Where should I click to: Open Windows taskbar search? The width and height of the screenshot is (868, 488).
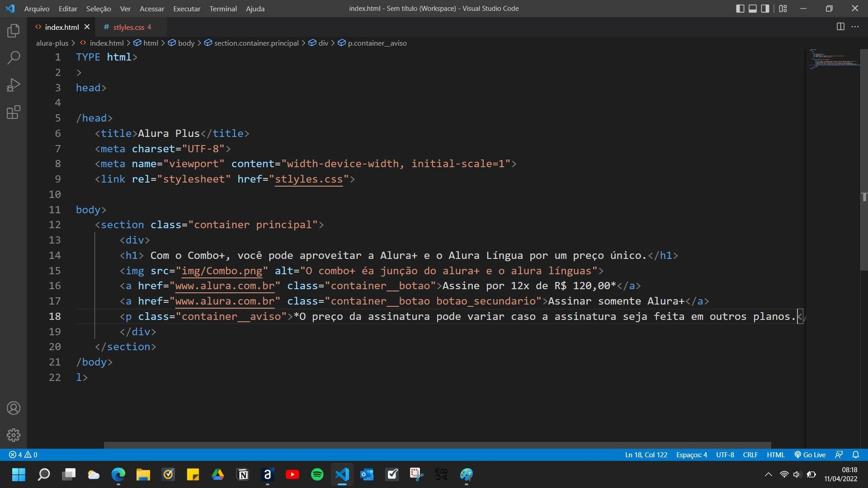pos(44,474)
